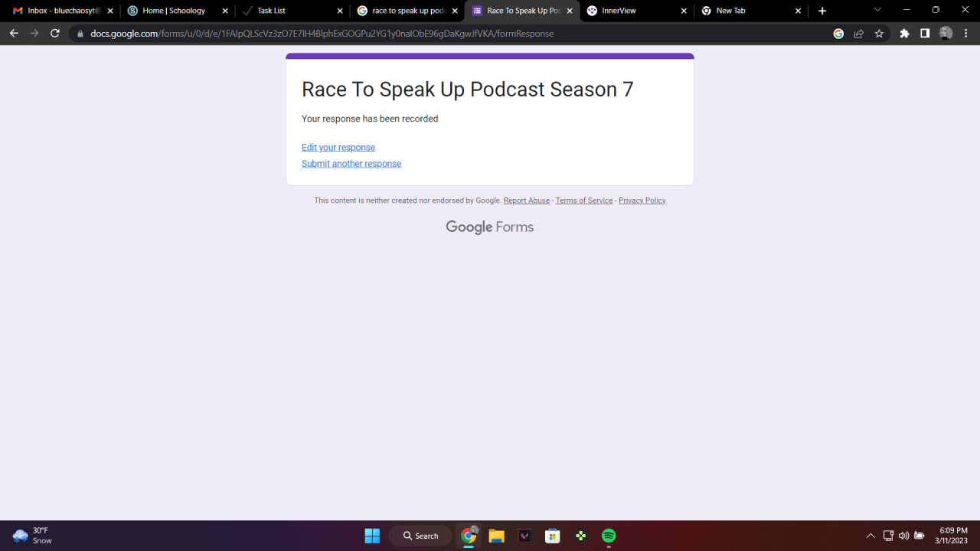Open Microsoft Store from the taskbar
The image size is (980, 551).
553,536
